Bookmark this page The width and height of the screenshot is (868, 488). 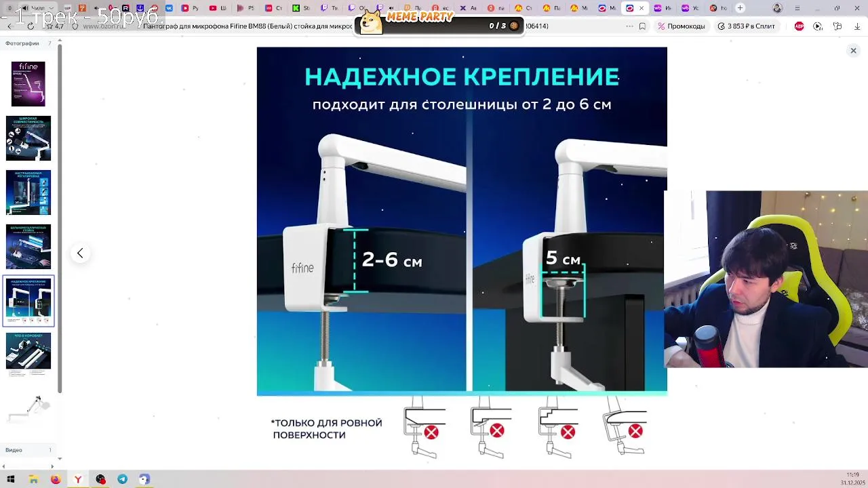coord(642,26)
